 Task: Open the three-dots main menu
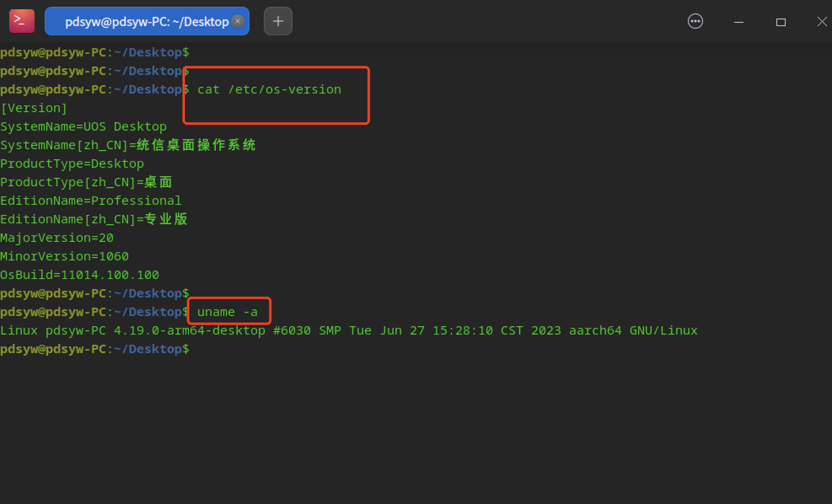click(695, 21)
